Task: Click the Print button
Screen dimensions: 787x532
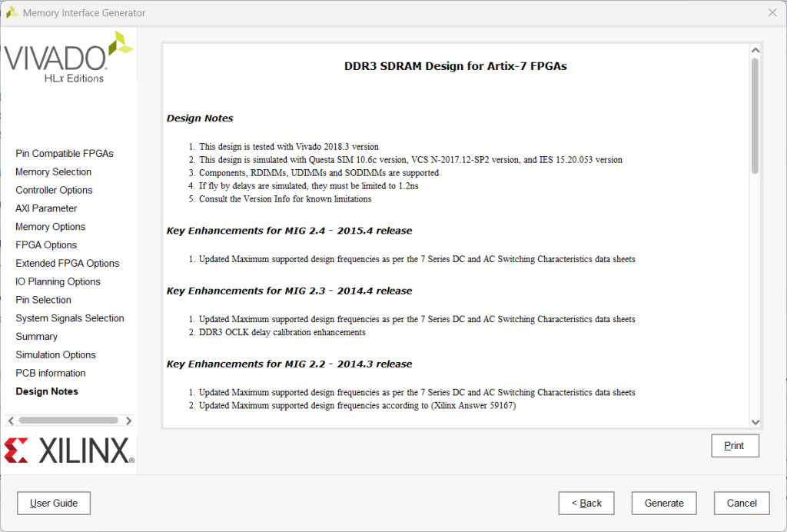Action: [735, 446]
